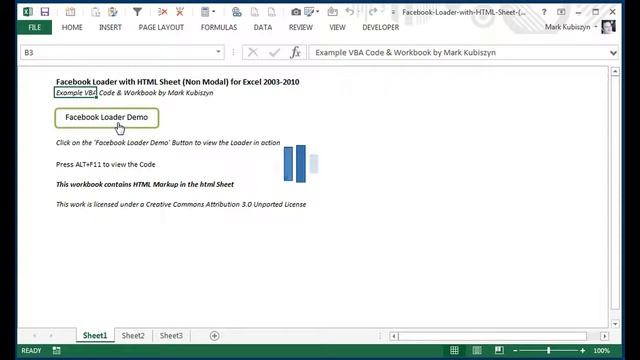Click the zoom slider handle
The width and height of the screenshot is (640, 360).
[549, 350]
